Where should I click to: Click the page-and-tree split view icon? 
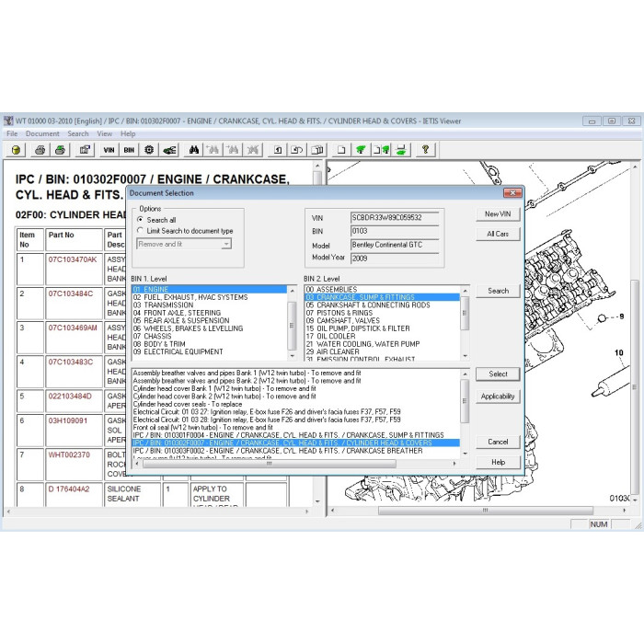[381, 150]
